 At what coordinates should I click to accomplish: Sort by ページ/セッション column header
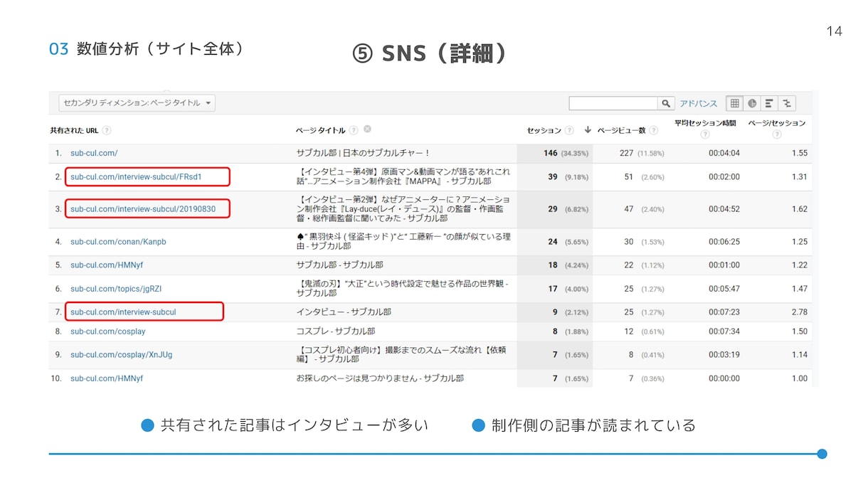click(x=776, y=123)
